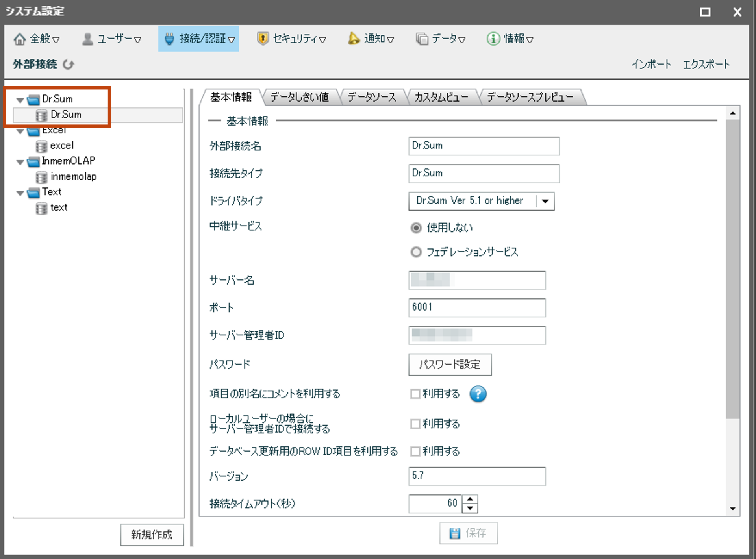756x559 pixels.
Task: Collapse the InmemOLAP folder node
Action: click(20, 162)
